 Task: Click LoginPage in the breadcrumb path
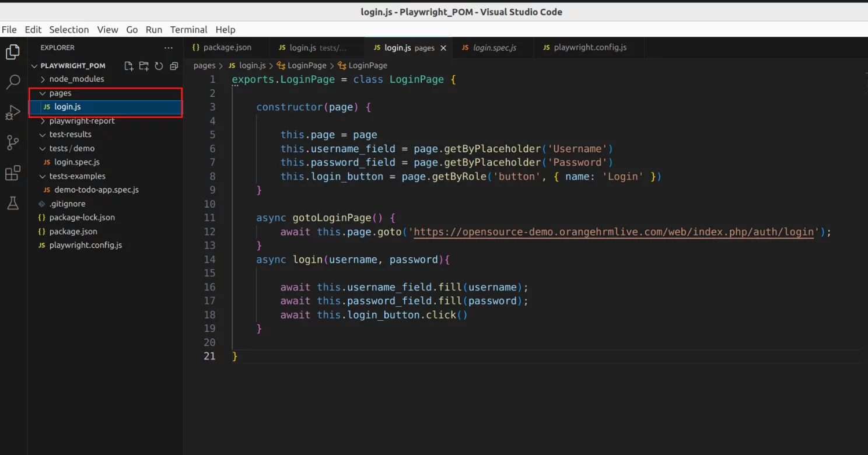point(307,65)
